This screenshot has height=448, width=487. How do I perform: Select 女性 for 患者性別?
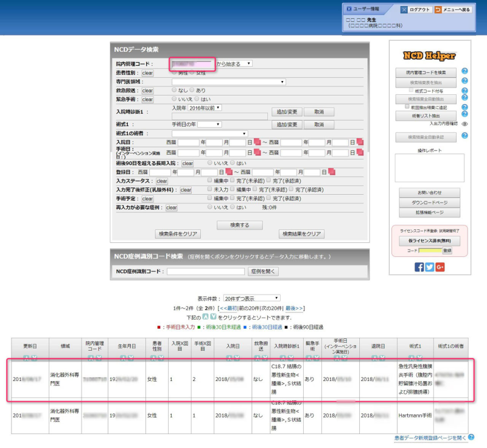(192, 72)
